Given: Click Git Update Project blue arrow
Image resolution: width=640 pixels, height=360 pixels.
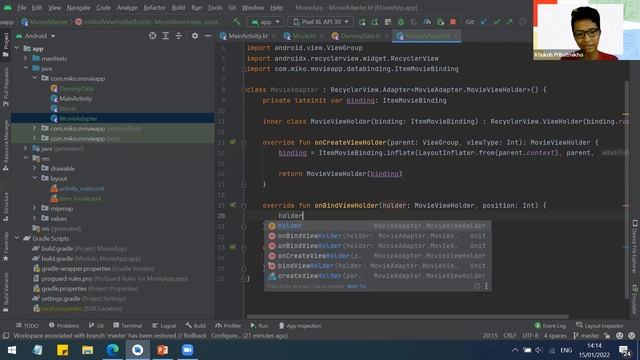Looking at the screenshot, I should tap(484, 22).
